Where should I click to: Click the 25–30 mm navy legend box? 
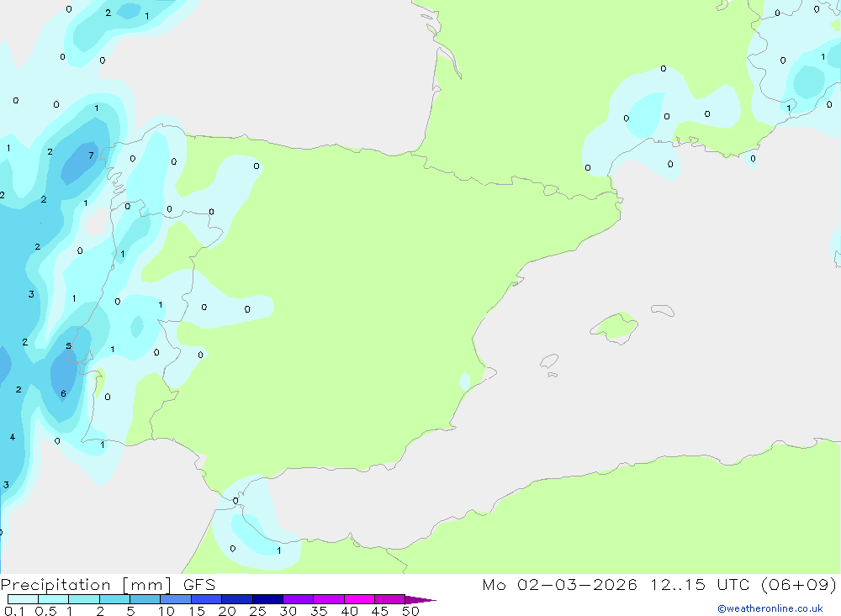pyautogui.click(x=267, y=599)
